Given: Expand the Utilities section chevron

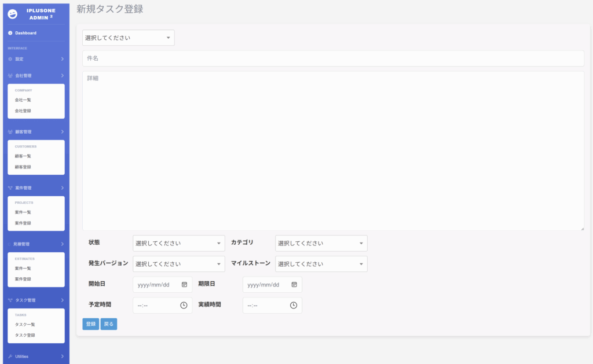Looking at the screenshot, I should pos(63,356).
